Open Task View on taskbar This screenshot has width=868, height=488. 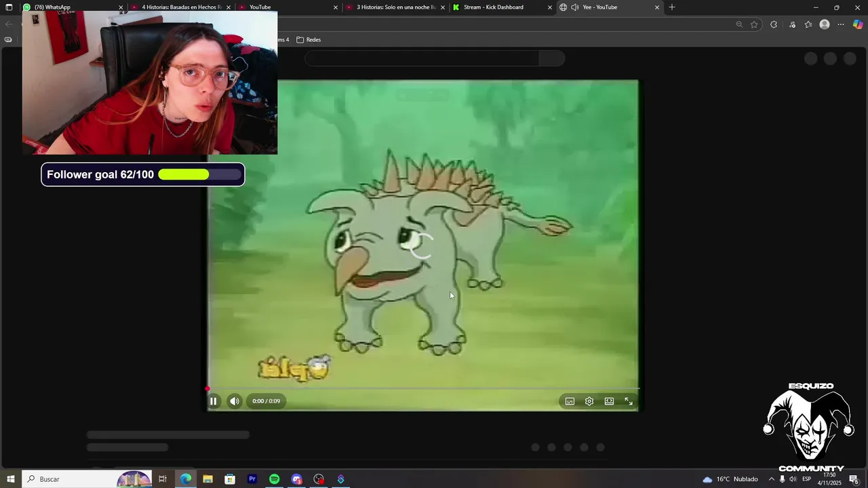[163, 479]
